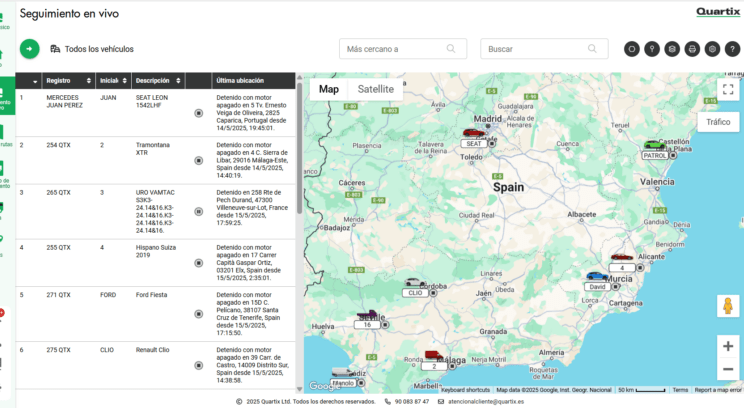Image resolution: width=744 pixels, height=408 pixels.
Task: Open the help question mark icon
Action: coord(733,49)
